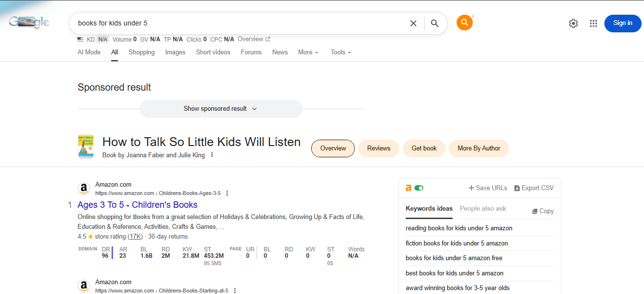644x294 pixels.
Task: Click inside the Google search input field
Action: (196, 23)
